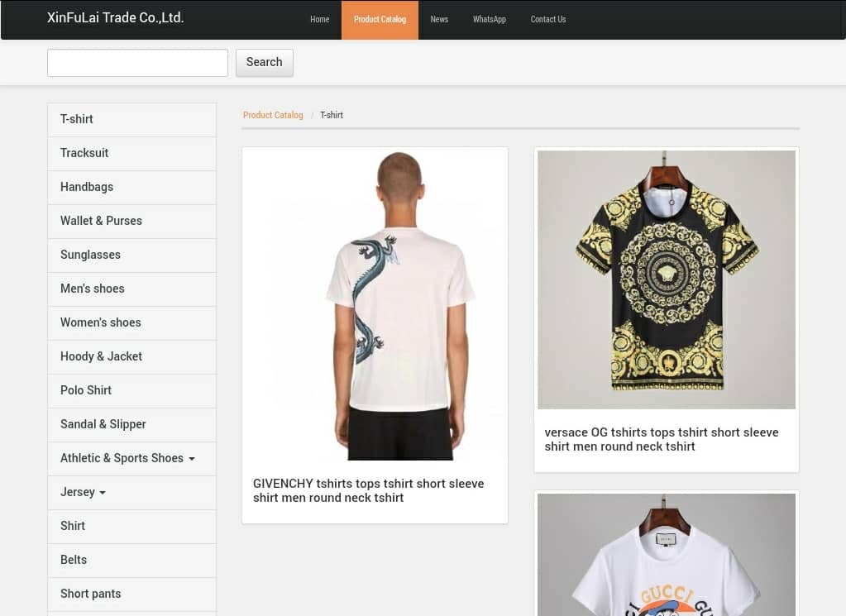846x616 pixels.
Task: Click the Search button
Action: coord(265,63)
